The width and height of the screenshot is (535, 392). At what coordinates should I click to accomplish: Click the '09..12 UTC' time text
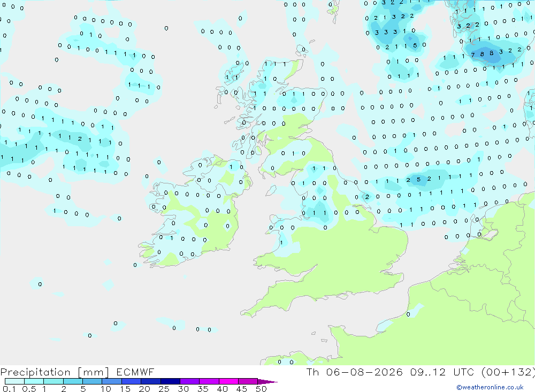[x=442, y=372]
